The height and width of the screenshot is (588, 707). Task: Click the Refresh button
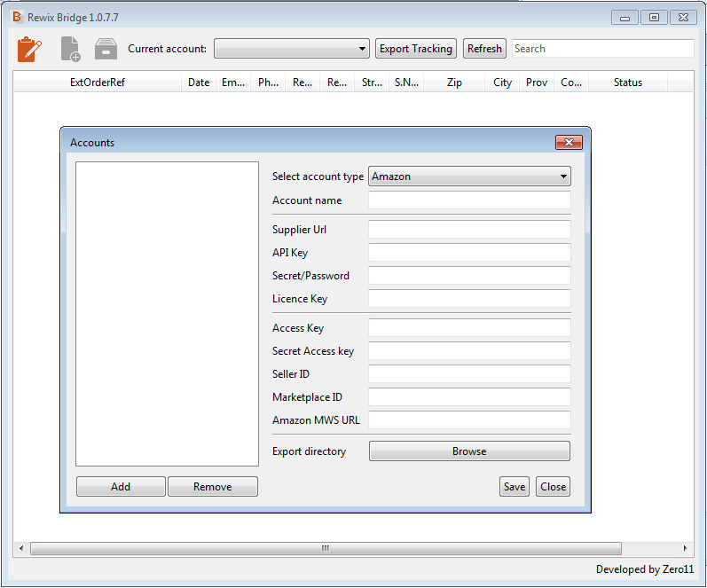click(x=484, y=48)
